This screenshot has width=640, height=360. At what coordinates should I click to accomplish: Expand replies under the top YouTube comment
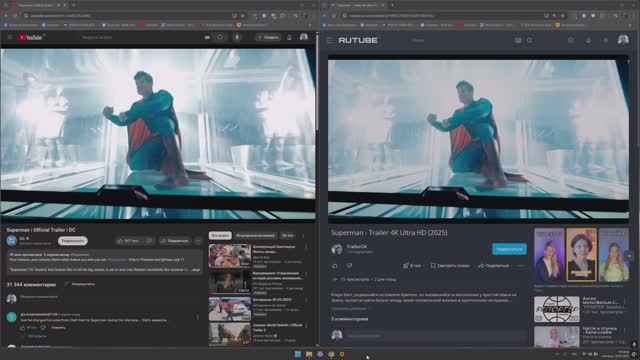(37, 336)
